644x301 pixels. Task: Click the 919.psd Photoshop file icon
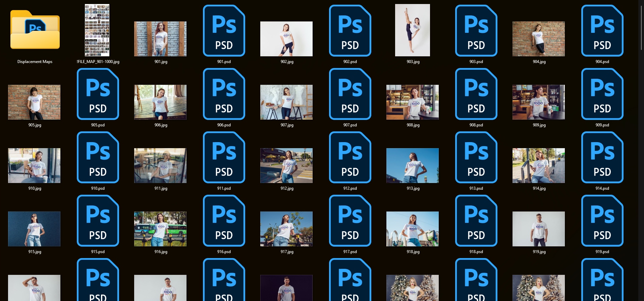pos(602,221)
